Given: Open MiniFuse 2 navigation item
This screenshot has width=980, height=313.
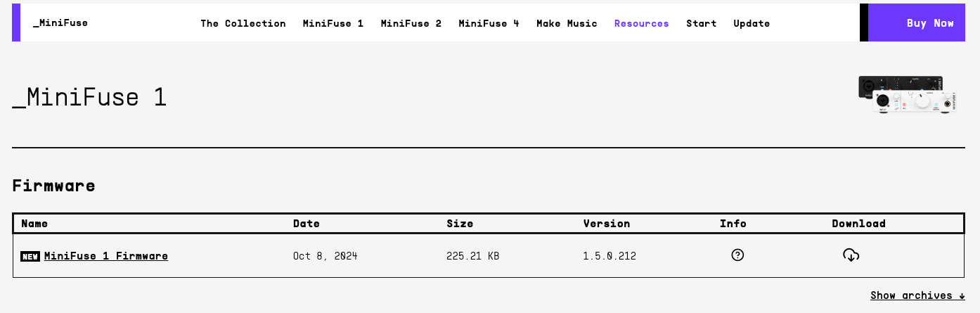Looking at the screenshot, I should pyautogui.click(x=411, y=23).
